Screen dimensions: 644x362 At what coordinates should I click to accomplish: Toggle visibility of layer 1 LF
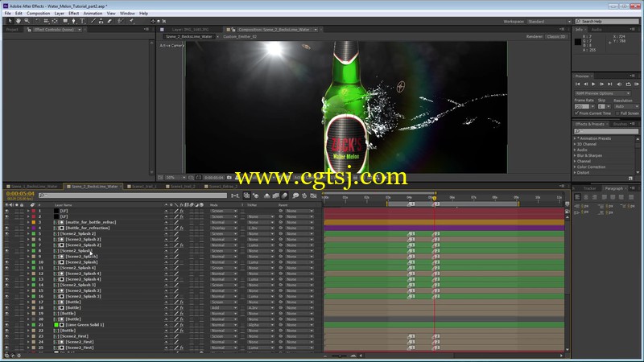[x=6, y=211]
